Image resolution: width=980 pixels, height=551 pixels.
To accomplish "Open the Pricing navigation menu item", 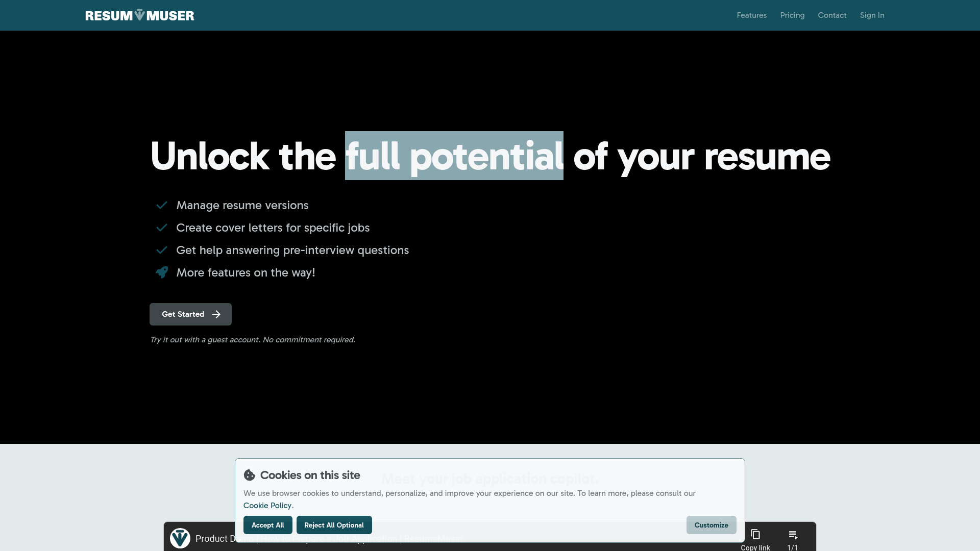I will click(x=792, y=15).
